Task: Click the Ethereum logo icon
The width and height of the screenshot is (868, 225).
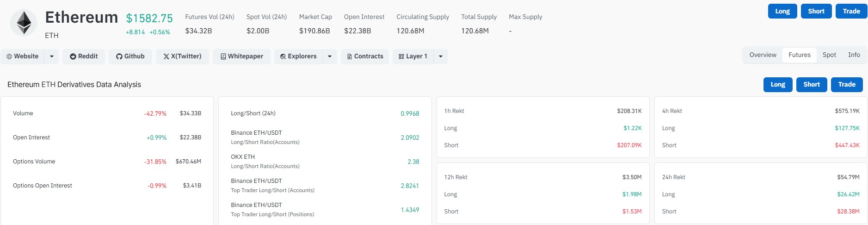Action: pyautogui.click(x=24, y=23)
